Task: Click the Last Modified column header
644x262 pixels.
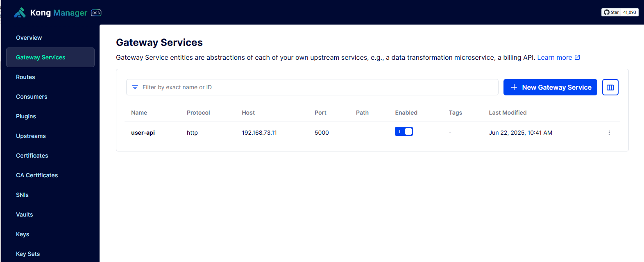Action: tap(508, 113)
